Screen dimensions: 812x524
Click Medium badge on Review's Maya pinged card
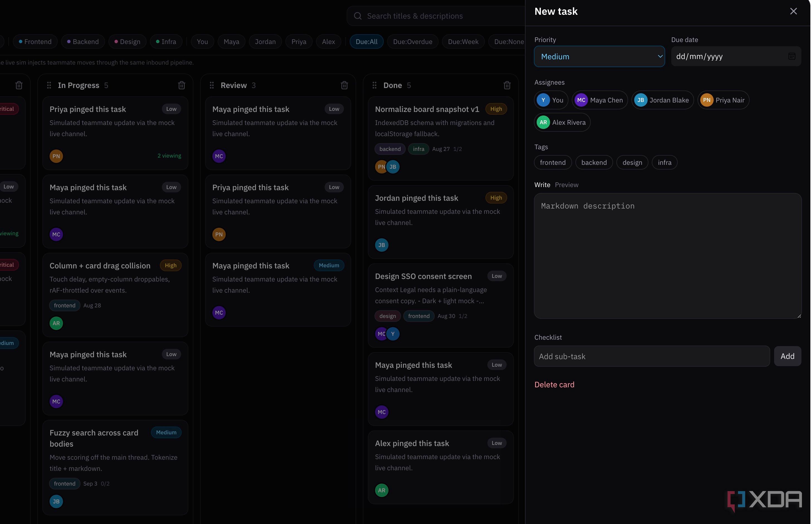pyautogui.click(x=329, y=265)
